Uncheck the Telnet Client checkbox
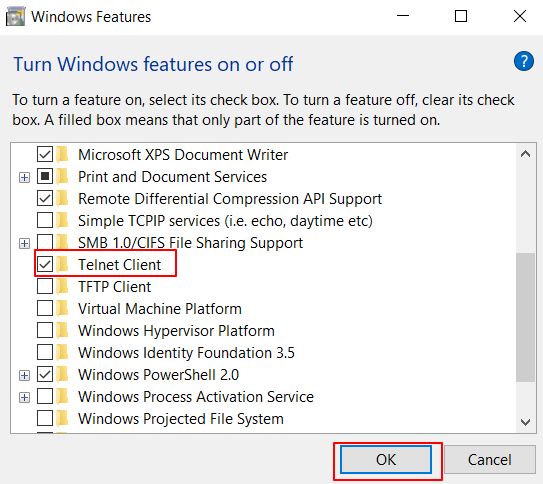This screenshot has height=484, width=543. [x=45, y=265]
